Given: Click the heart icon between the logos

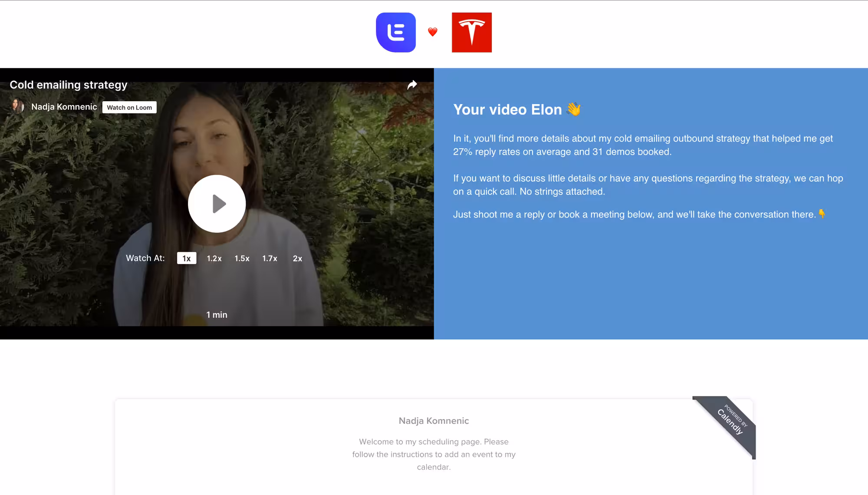Looking at the screenshot, I should click(433, 32).
